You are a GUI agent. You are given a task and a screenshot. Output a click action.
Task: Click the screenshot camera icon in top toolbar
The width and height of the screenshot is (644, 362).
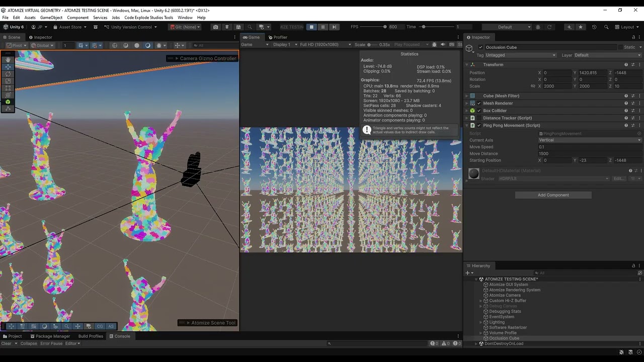coord(216,27)
